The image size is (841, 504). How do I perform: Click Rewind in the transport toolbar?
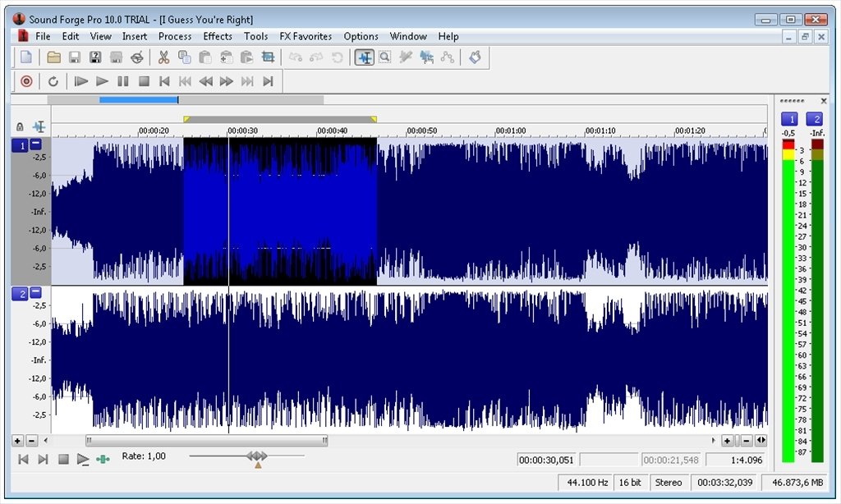206,81
